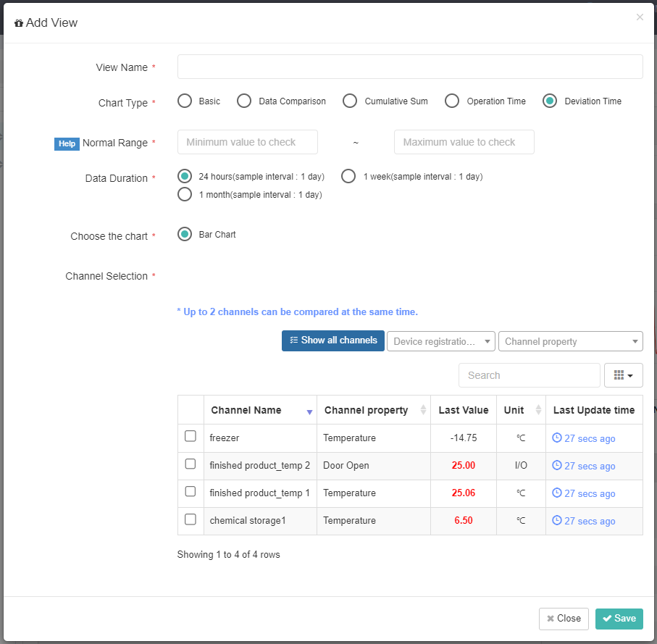
Task: Click the channel Search box
Action: (x=530, y=375)
